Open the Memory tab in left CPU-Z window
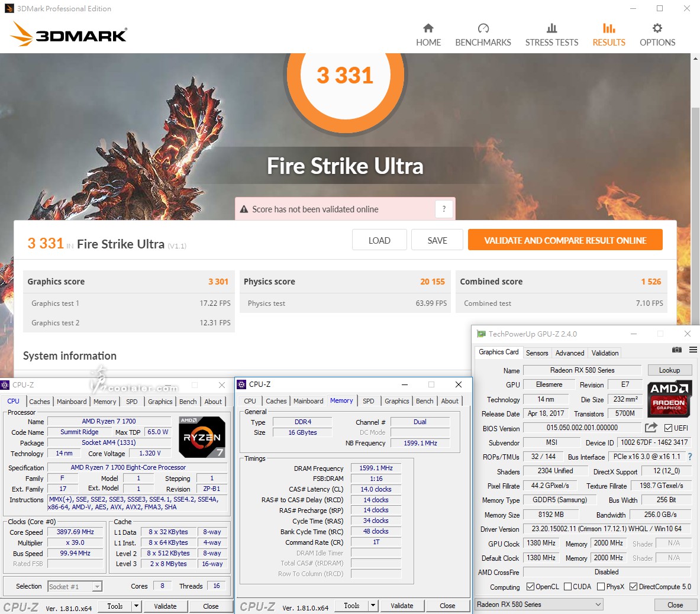Screen dimensions: 700x614 pyautogui.click(x=105, y=402)
